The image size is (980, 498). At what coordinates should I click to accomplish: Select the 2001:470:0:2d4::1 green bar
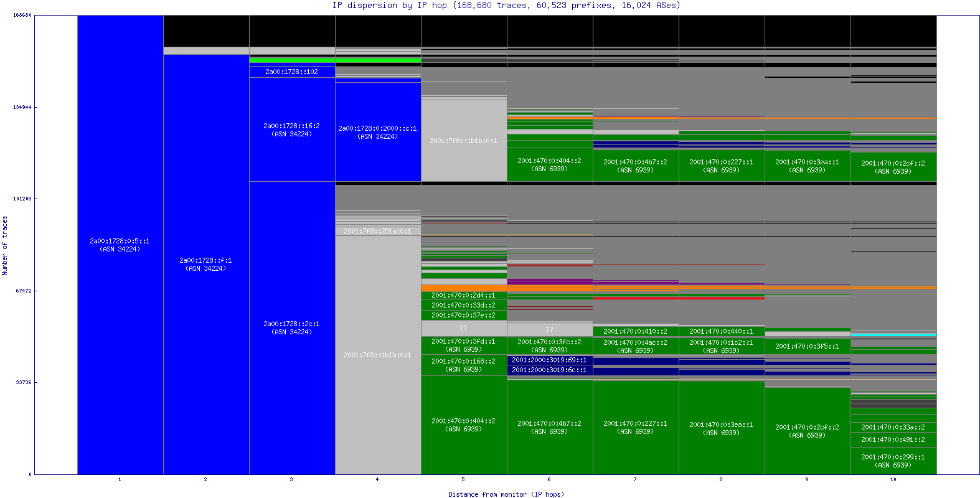[x=464, y=296]
